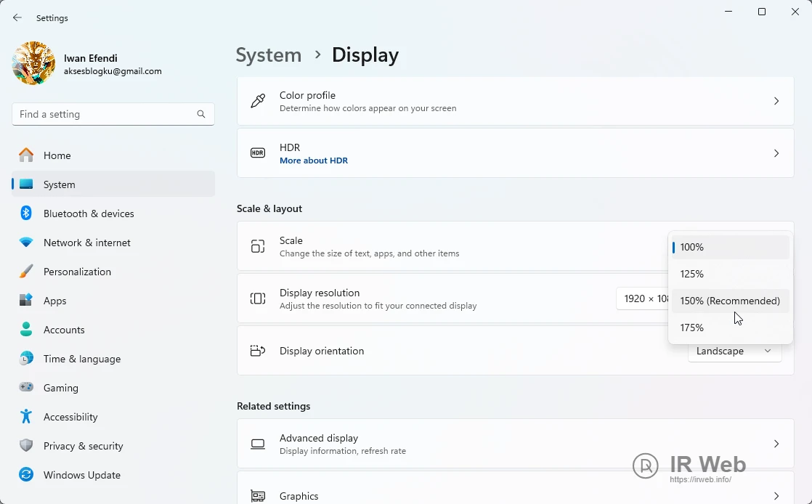812x504 pixels.
Task: Select 100% scale option
Action: click(730, 247)
